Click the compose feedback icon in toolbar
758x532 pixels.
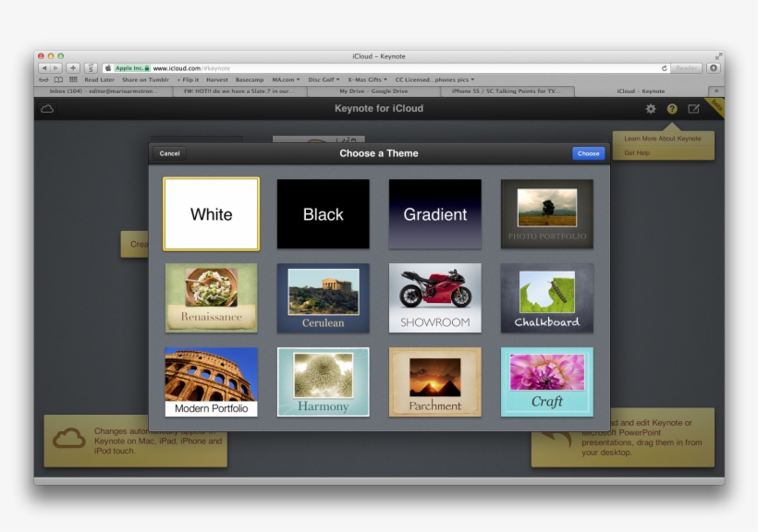[693, 109]
